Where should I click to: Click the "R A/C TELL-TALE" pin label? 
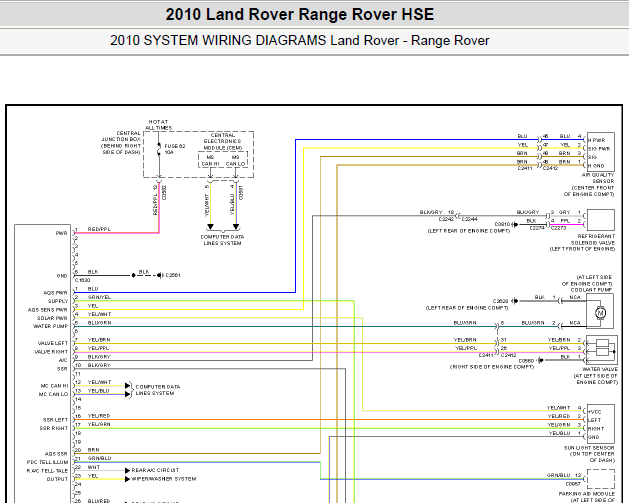click(x=47, y=471)
